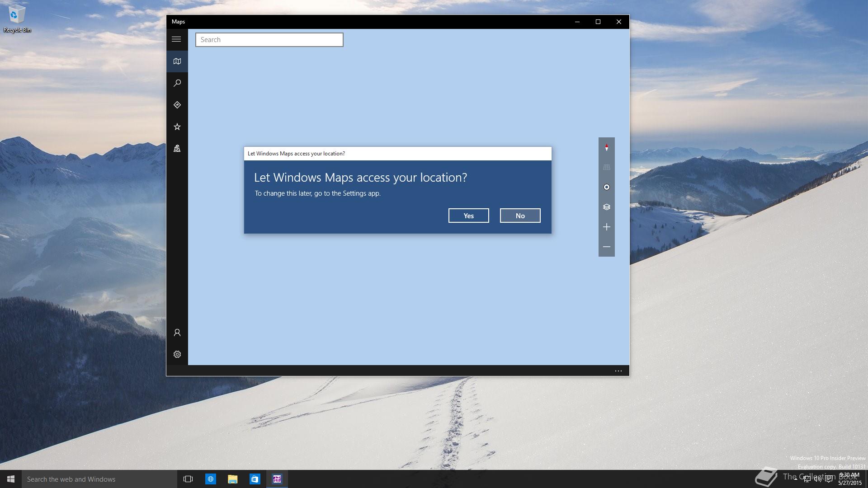Open File Explorer from taskbar
This screenshot has height=488, width=868.
click(x=233, y=479)
